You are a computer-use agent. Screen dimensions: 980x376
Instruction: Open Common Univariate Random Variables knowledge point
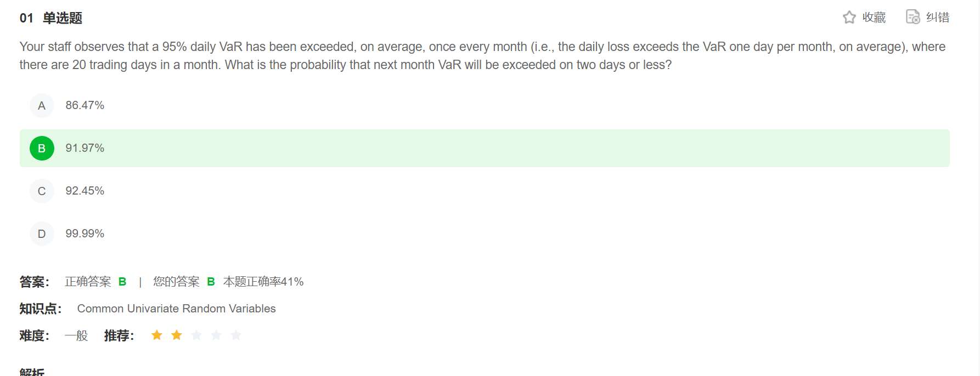pos(176,309)
